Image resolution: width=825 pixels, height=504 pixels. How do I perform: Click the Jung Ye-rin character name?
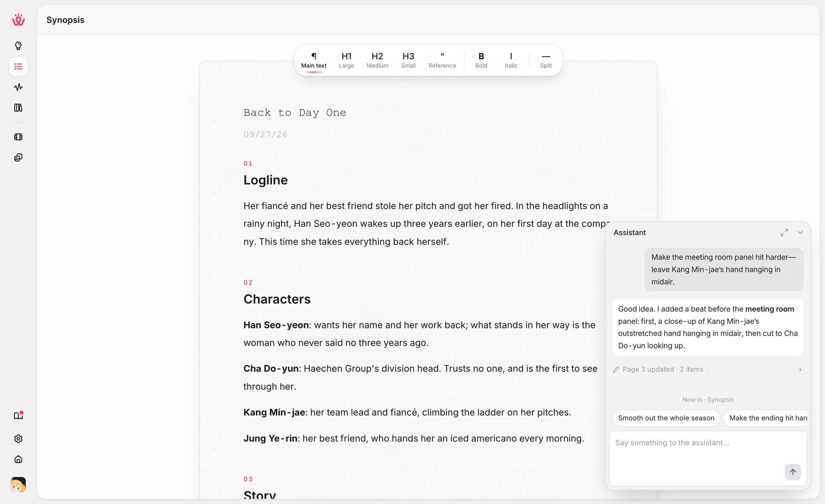click(270, 438)
